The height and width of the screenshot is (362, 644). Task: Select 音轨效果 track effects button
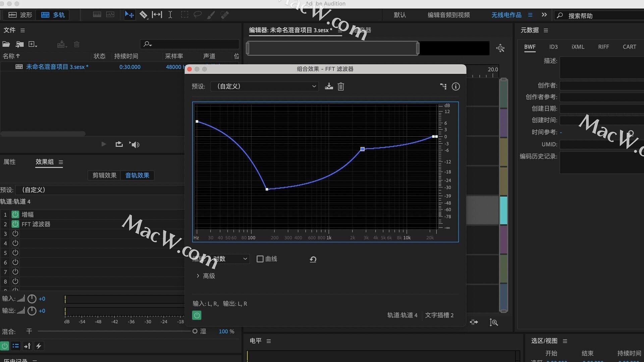(x=137, y=175)
